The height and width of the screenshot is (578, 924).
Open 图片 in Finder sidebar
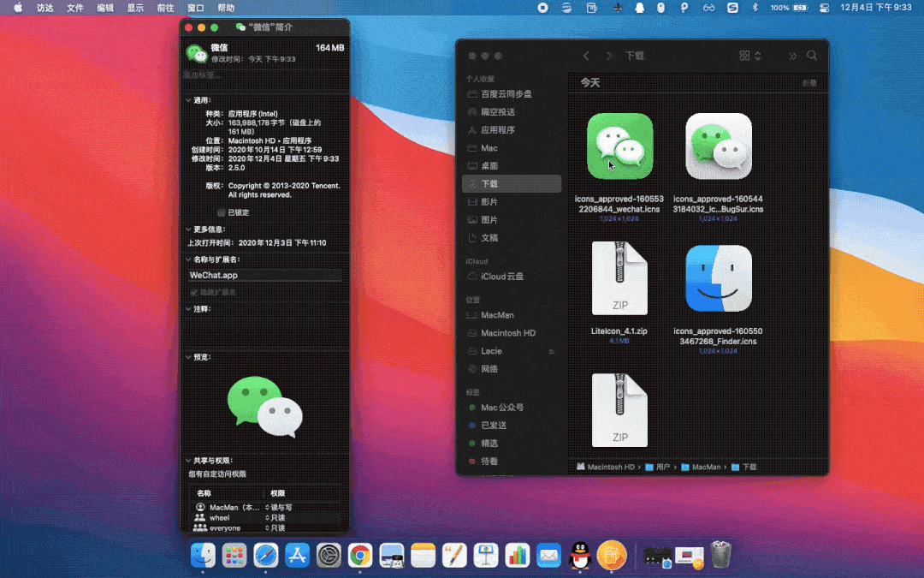[x=489, y=220]
